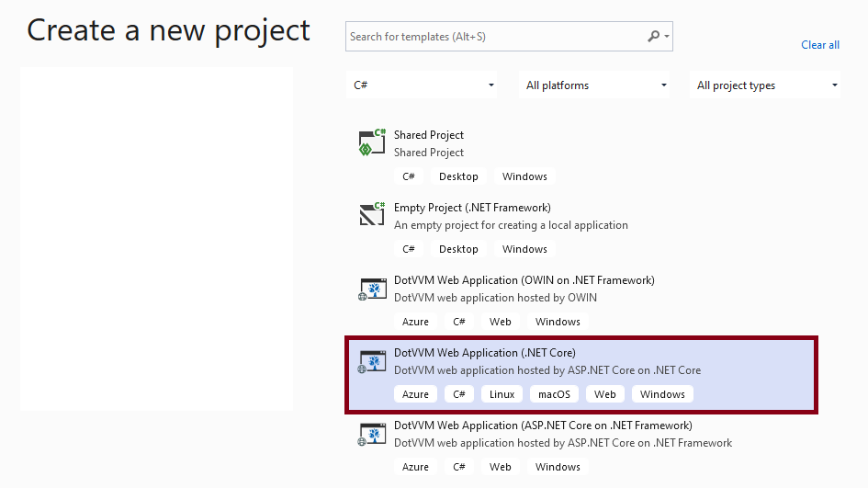Viewport: 868px width, 488px height.
Task: Click Windows tag on the .NET Core template
Action: [662, 394]
